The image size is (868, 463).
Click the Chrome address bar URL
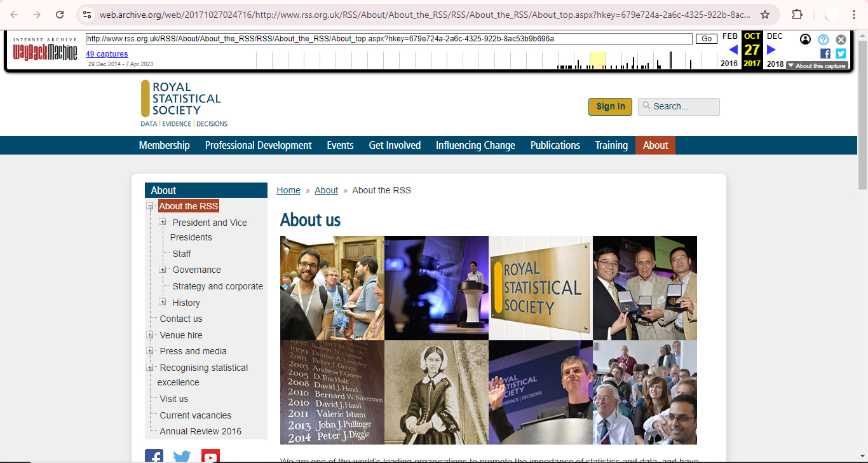424,15
